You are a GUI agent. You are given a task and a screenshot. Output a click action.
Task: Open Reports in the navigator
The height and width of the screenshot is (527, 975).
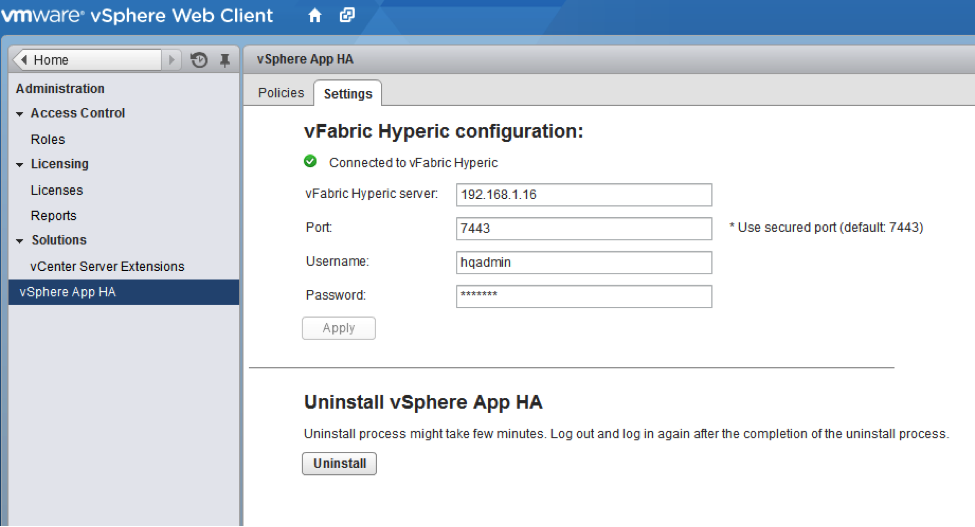pos(53,216)
